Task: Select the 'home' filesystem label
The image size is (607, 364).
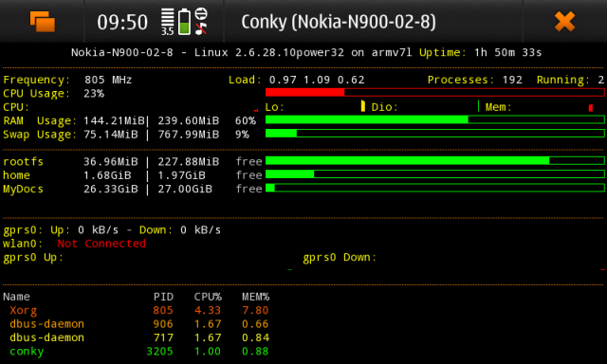Action: coord(16,175)
